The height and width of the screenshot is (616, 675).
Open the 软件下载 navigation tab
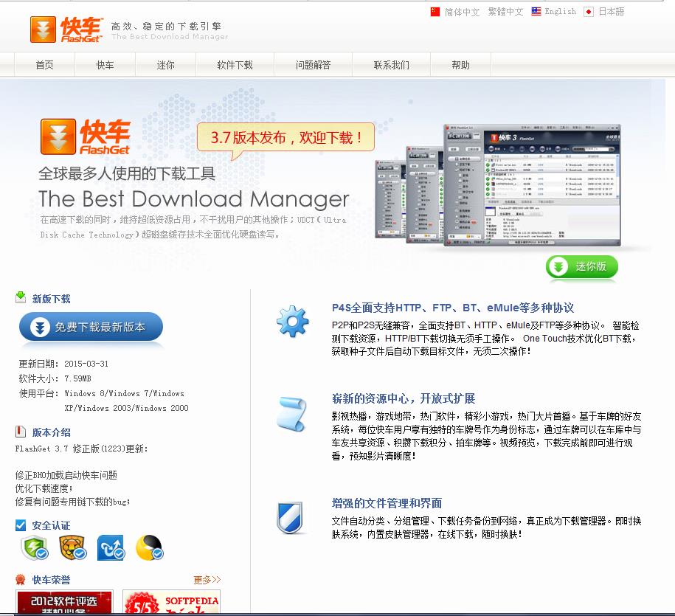click(x=235, y=65)
